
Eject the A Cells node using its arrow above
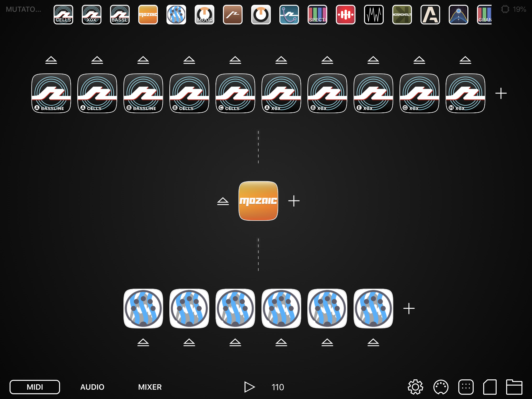(97, 60)
